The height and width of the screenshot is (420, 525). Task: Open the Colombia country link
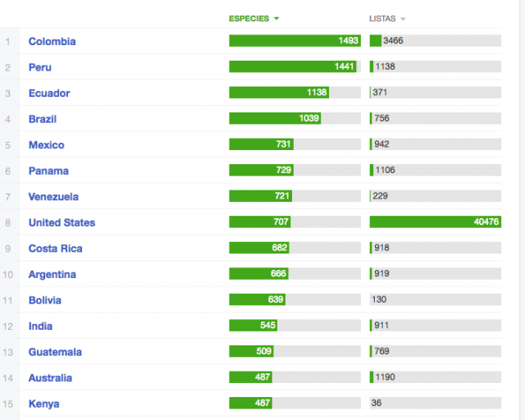pos(52,41)
